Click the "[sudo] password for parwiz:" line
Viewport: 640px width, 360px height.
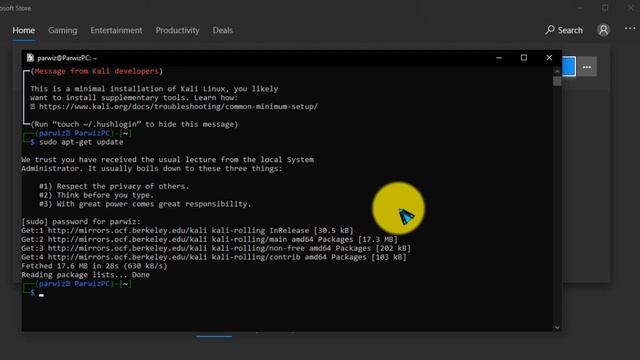coord(81,222)
